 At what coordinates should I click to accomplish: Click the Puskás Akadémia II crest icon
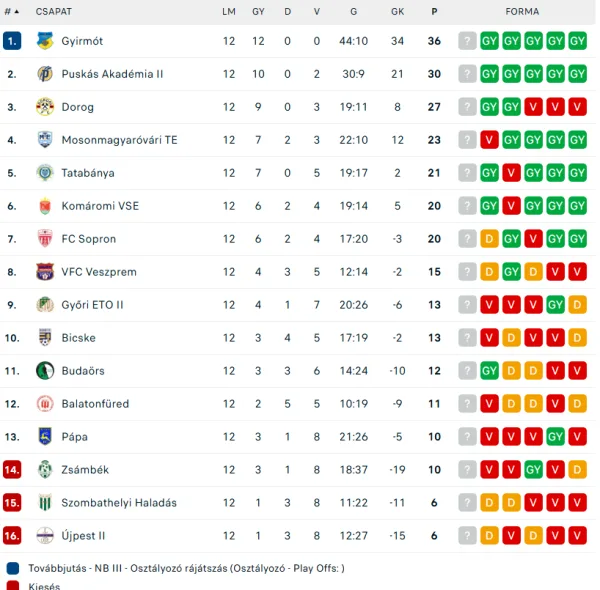pyautogui.click(x=44, y=74)
